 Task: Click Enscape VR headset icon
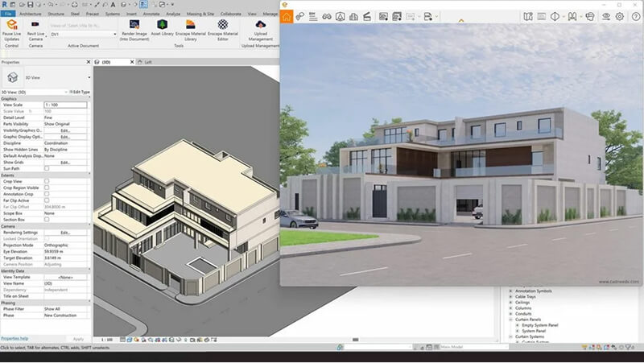[590, 16]
